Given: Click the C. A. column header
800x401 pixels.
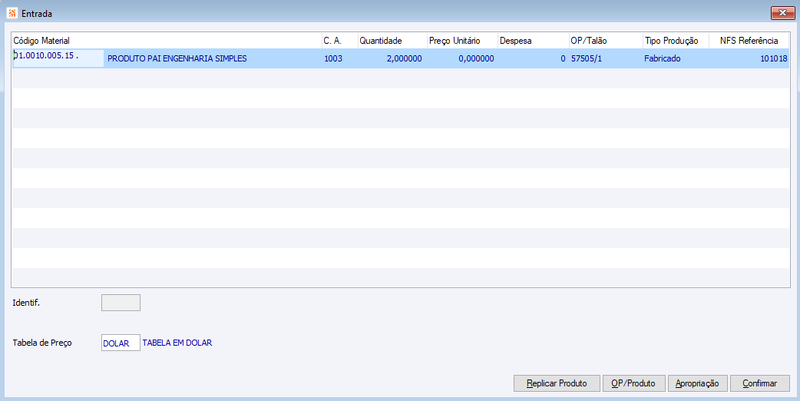Looking at the screenshot, I should click(340, 41).
